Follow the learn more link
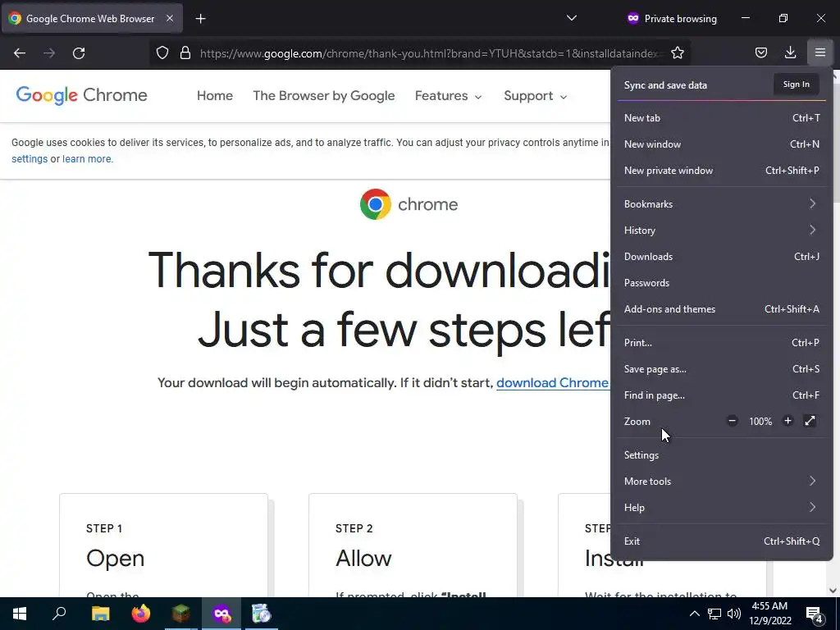840x630 pixels. 87,159
